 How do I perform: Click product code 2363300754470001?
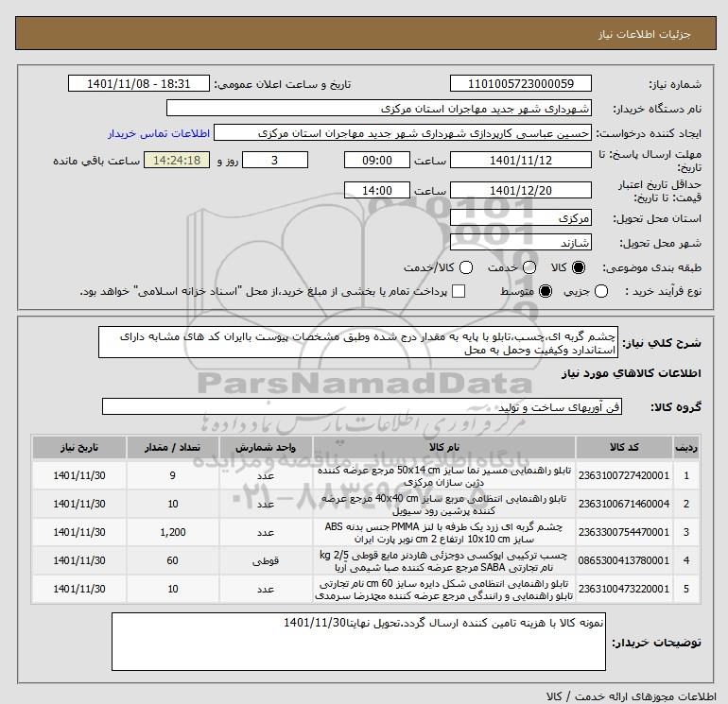624,532
